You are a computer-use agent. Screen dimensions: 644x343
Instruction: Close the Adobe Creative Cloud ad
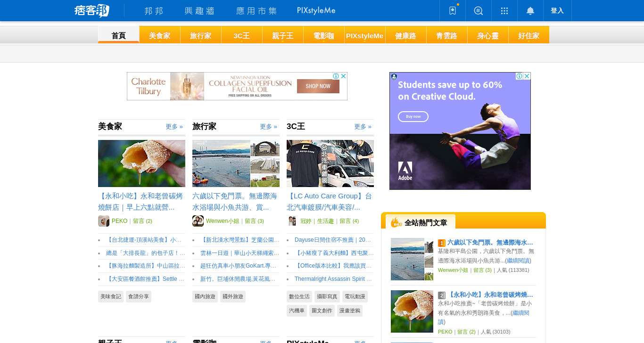(x=527, y=76)
